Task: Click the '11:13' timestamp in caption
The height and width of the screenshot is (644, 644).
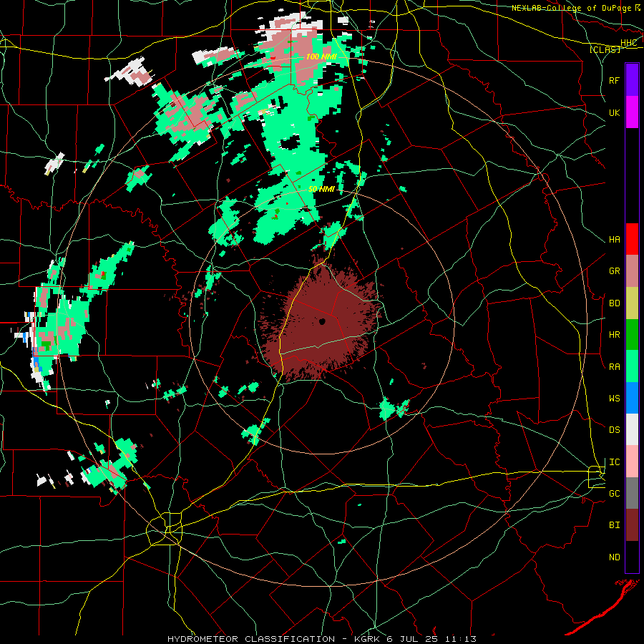Action: point(462,639)
